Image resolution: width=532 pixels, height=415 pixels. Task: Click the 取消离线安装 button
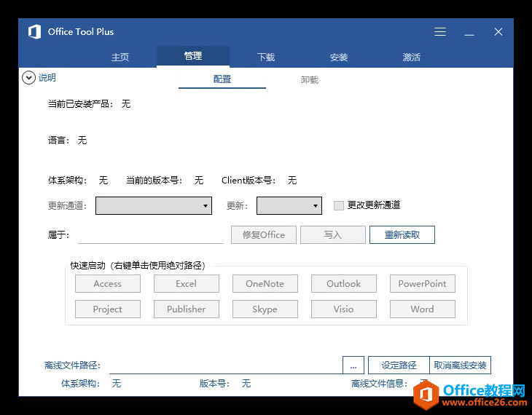(x=460, y=365)
